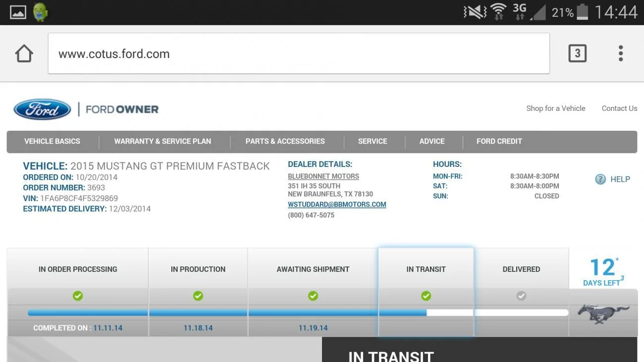Click estimated delivery date 12/03/2014
The image size is (644, 362).
click(x=130, y=209)
